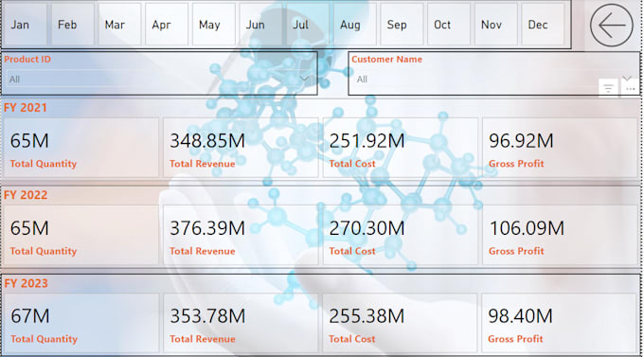Select the Nov month tile
This screenshot has width=644, height=357.
click(x=495, y=25)
